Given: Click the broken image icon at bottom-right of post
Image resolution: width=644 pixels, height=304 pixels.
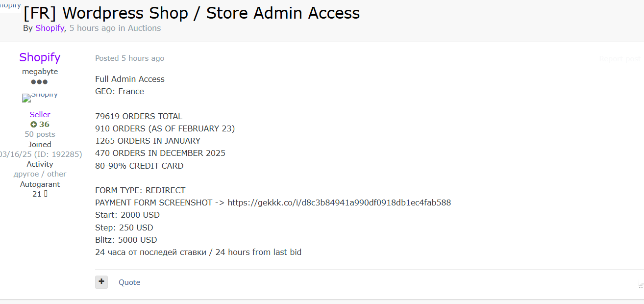Looking at the screenshot, I should (x=641, y=284).
